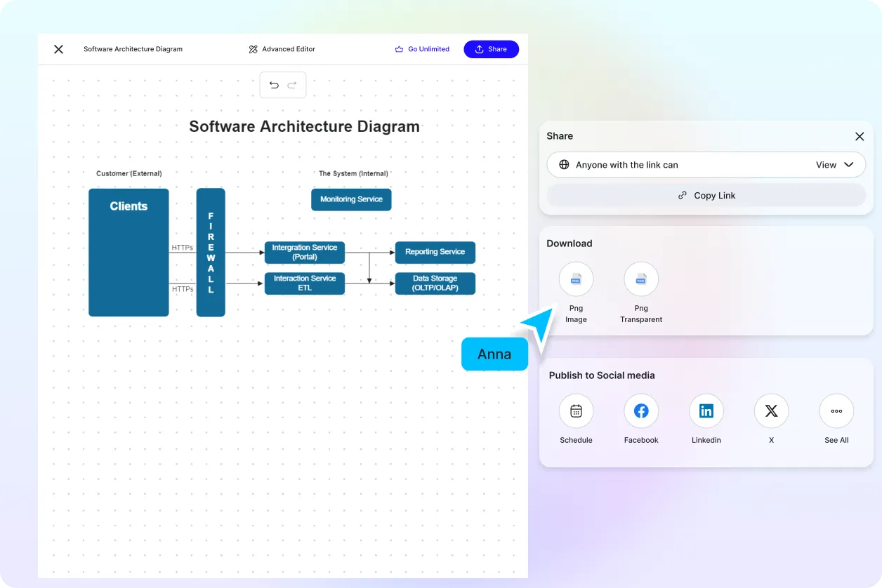Image resolution: width=882 pixels, height=588 pixels.
Task: Publish to Facebook
Action: click(x=641, y=411)
